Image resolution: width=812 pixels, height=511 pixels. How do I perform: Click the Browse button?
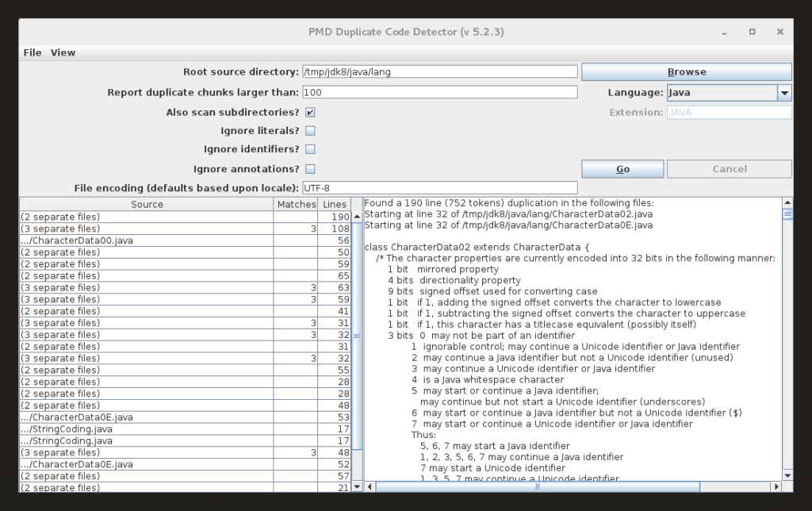click(x=687, y=71)
